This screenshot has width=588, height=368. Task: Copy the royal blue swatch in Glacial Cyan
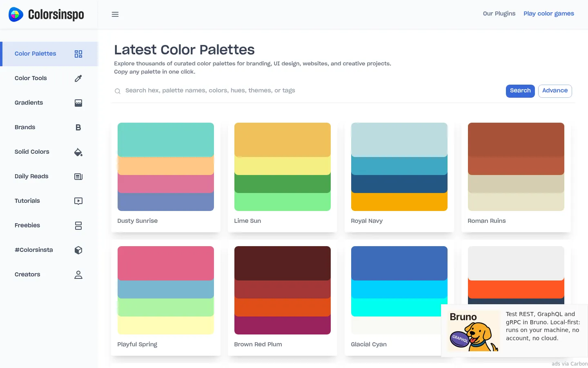[x=399, y=263]
